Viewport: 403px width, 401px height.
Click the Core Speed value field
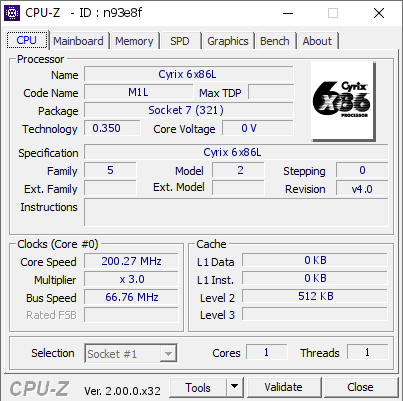point(131,261)
